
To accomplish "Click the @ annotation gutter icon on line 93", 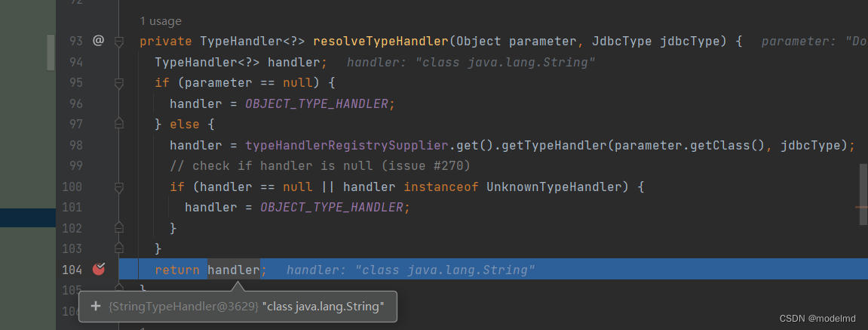I will tap(98, 41).
